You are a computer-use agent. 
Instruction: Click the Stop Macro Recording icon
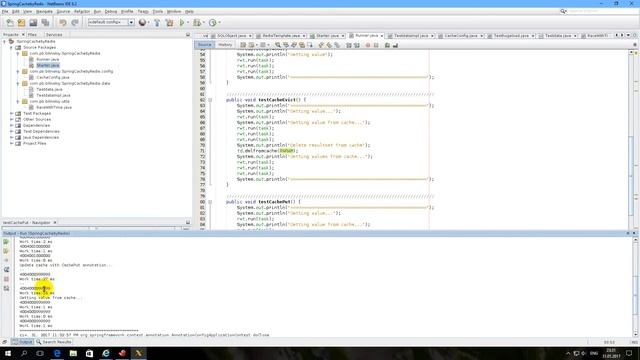[376, 45]
